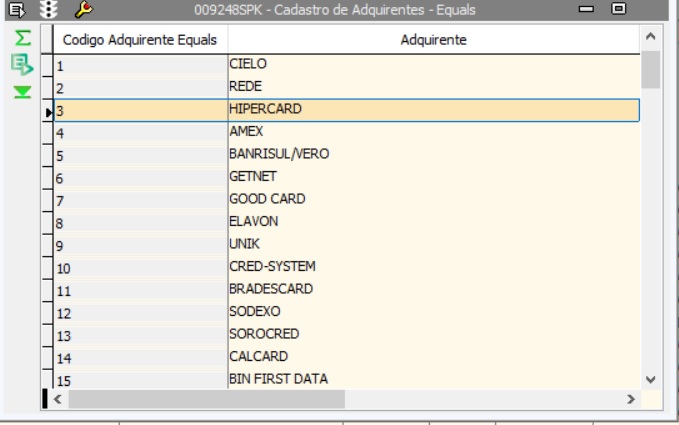Select the GETNET acquirer cell
679x425 pixels.
click(433, 177)
